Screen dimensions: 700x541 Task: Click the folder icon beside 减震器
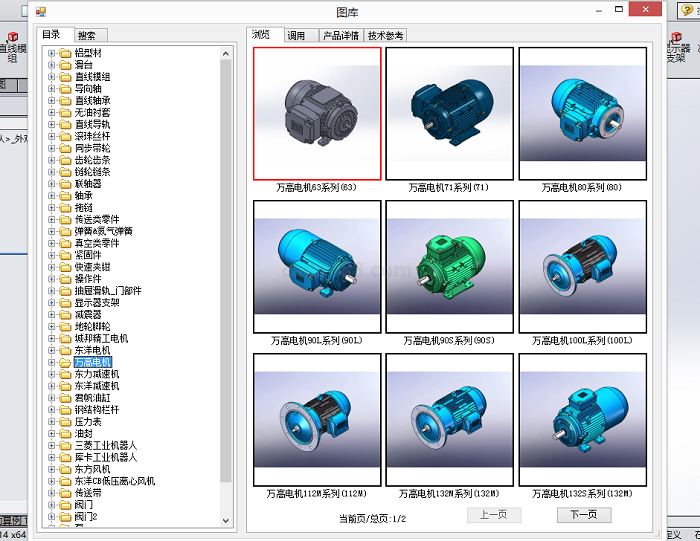66,314
